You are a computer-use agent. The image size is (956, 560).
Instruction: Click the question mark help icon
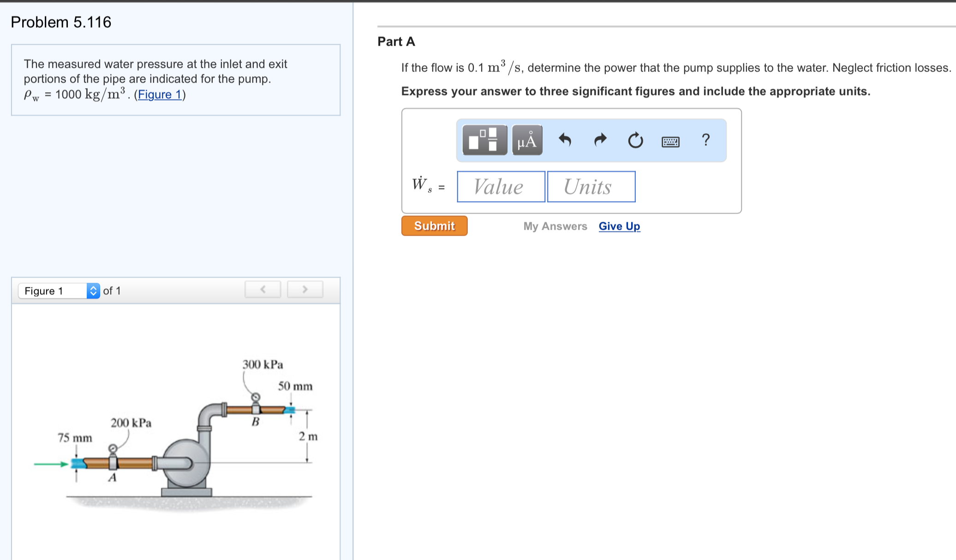click(x=705, y=139)
